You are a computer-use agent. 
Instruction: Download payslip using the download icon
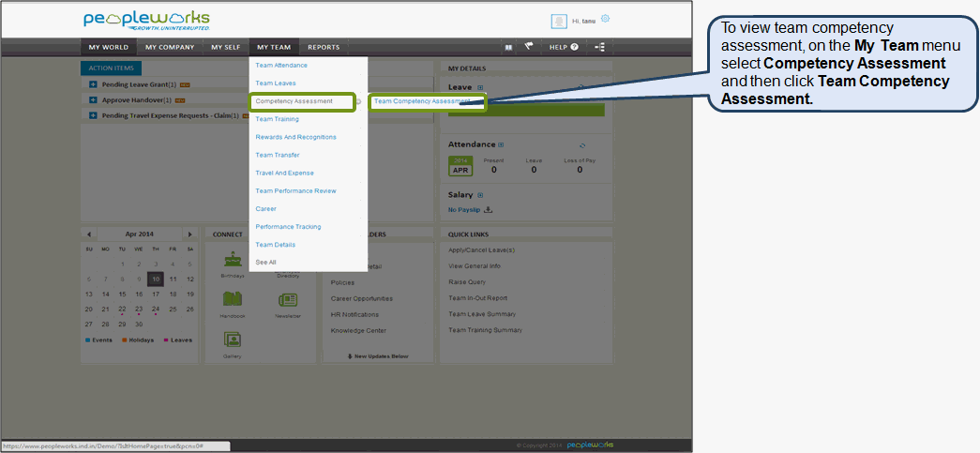489,210
